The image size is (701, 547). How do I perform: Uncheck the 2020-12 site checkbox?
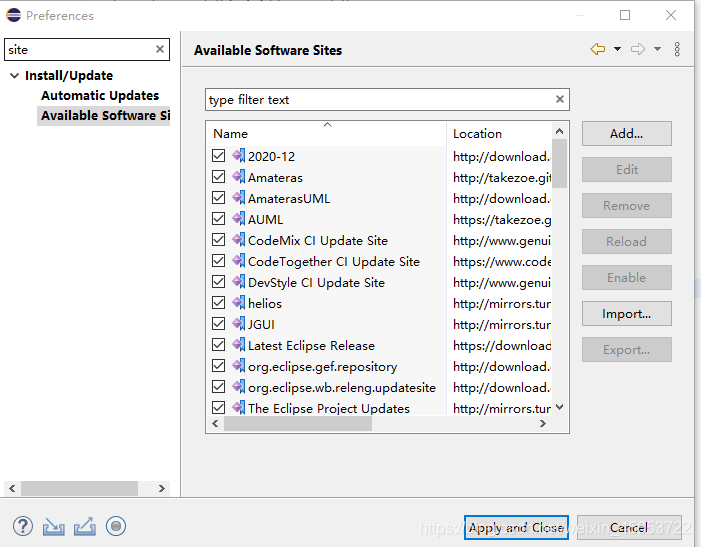(218, 156)
